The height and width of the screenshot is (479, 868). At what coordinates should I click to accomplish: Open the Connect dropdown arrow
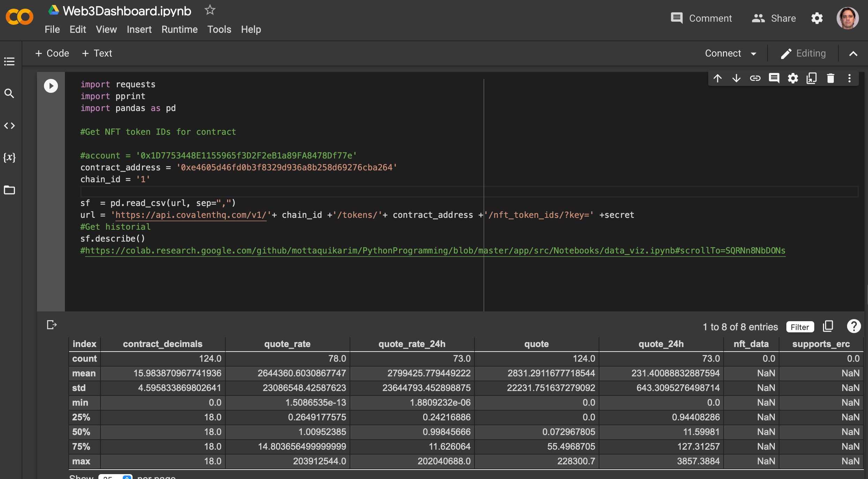click(754, 54)
